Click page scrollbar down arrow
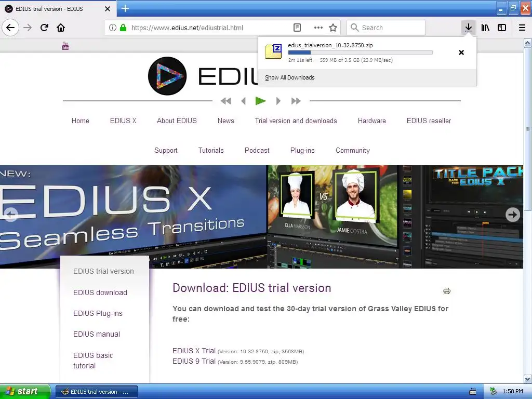 click(x=527, y=379)
